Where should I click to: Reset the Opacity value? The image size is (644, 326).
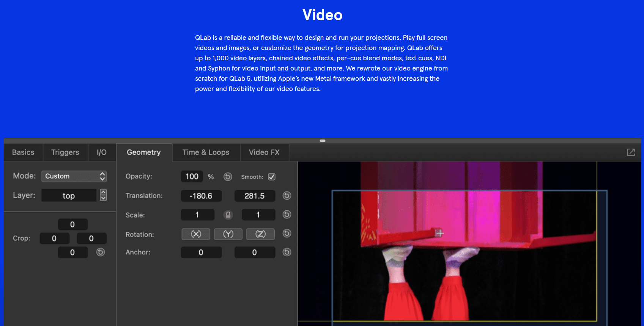click(x=228, y=177)
